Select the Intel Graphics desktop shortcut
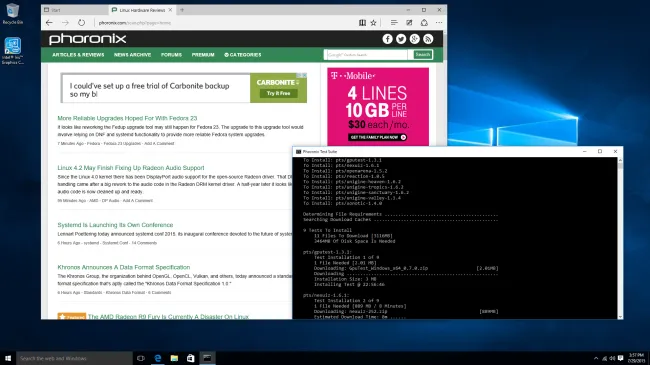650x365 pixels. point(12,51)
